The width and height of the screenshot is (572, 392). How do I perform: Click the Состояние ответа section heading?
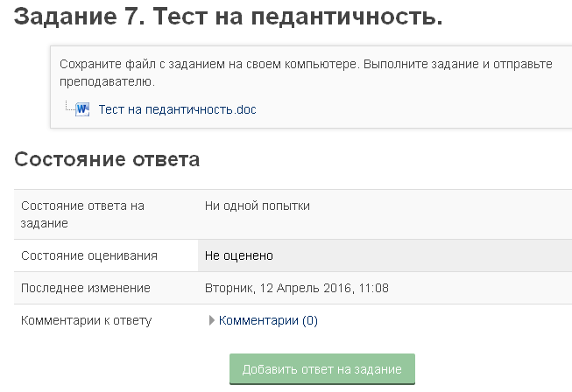107,159
